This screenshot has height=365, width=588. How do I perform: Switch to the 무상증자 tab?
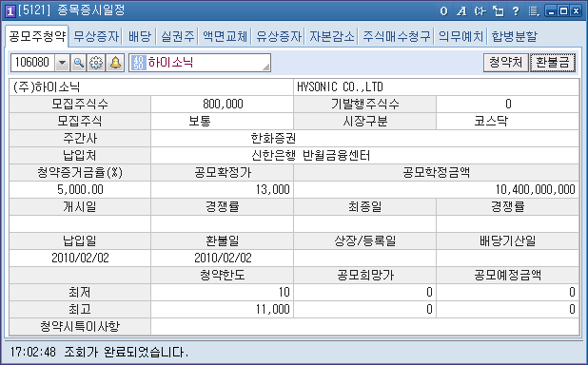pos(96,36)
